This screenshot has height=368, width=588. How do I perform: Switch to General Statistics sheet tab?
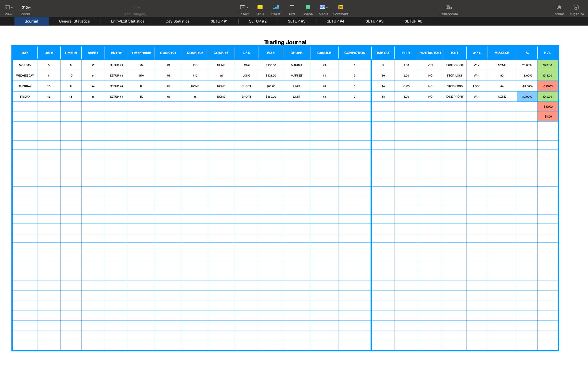pyautogui.click(x=74, y=21)
